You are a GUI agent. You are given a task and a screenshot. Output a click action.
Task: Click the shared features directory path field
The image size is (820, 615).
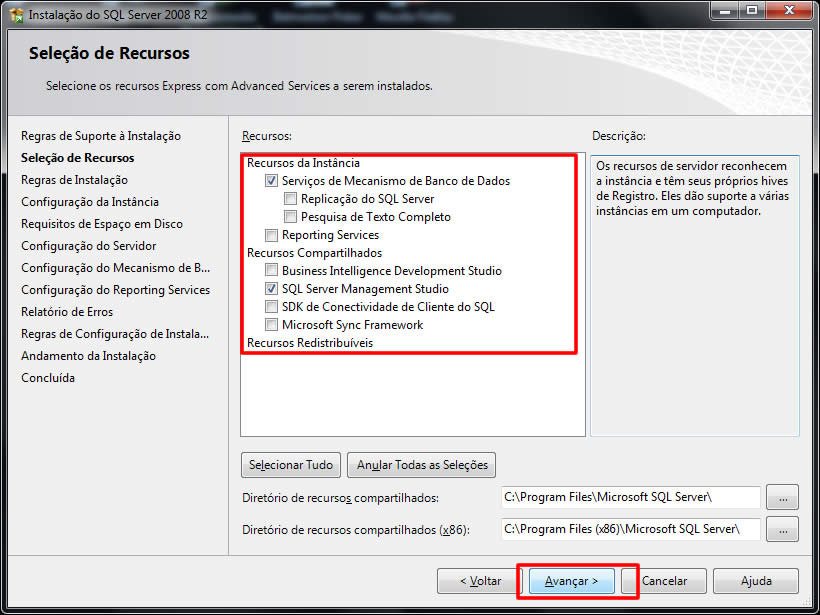tap(630, 497)
